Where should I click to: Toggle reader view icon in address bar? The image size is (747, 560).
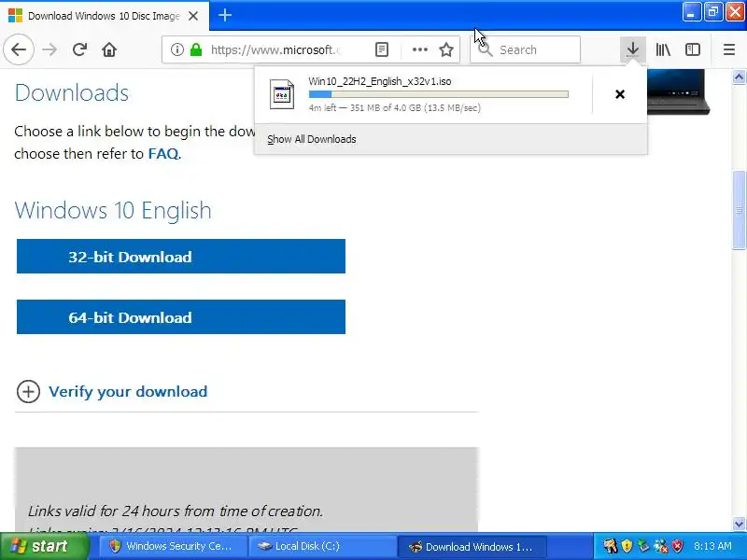pyautogui.click(x=382, y=49)
